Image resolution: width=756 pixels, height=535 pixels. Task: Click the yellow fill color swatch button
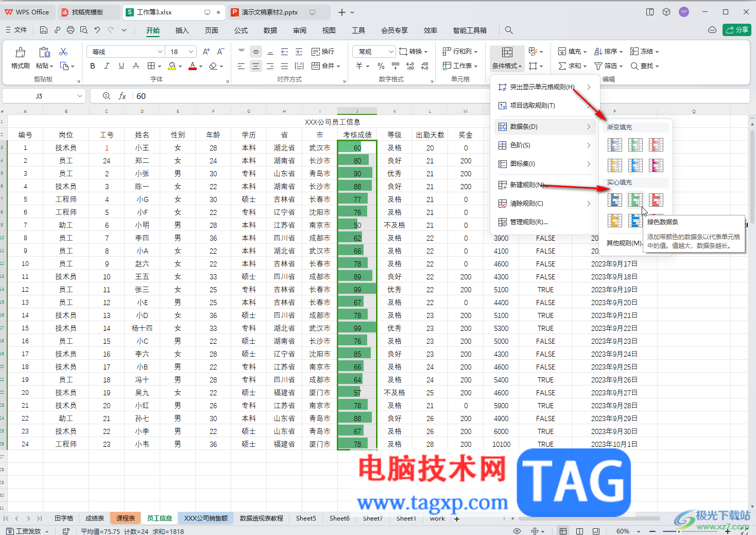click(x=172, y=66)
